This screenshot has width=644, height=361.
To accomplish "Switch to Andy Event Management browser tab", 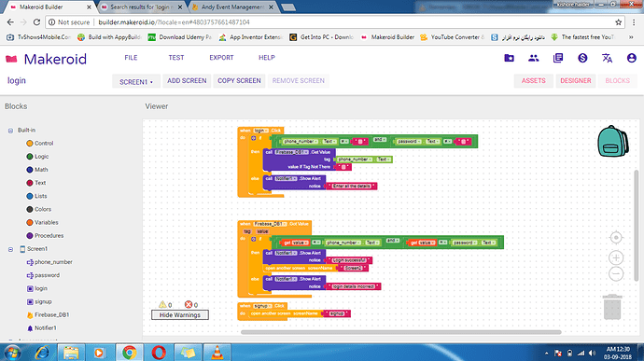I will [233, 7].
